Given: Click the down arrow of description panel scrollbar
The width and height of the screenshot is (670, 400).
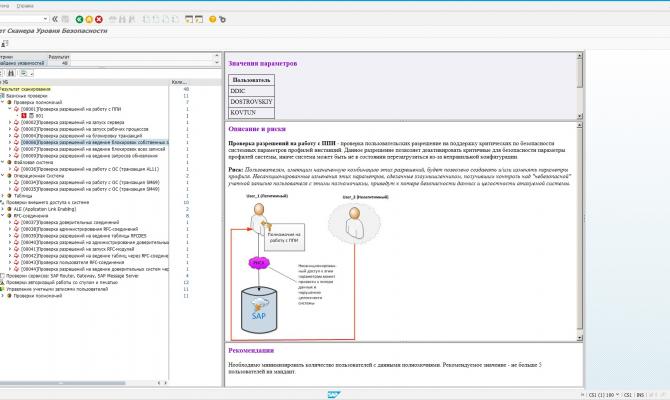Looking at the screenshot, I should (579, 338).
